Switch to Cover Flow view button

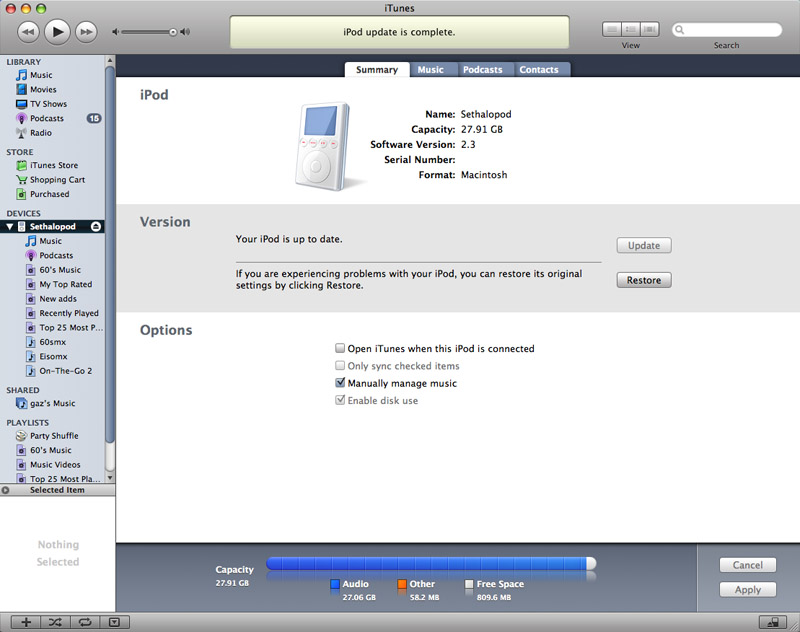point(649,29)
